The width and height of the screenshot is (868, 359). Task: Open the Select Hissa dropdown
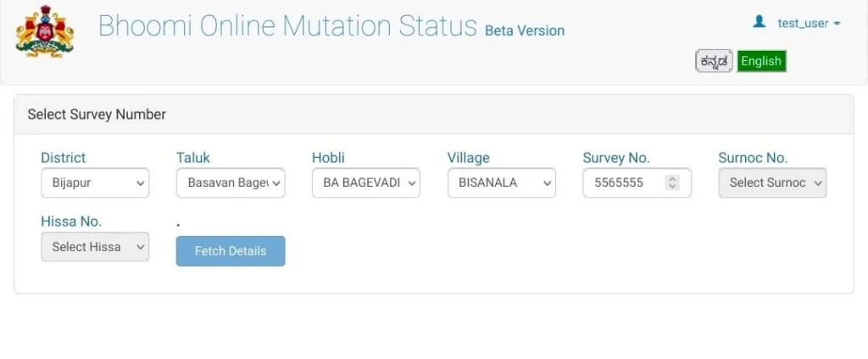click(95, 246)
